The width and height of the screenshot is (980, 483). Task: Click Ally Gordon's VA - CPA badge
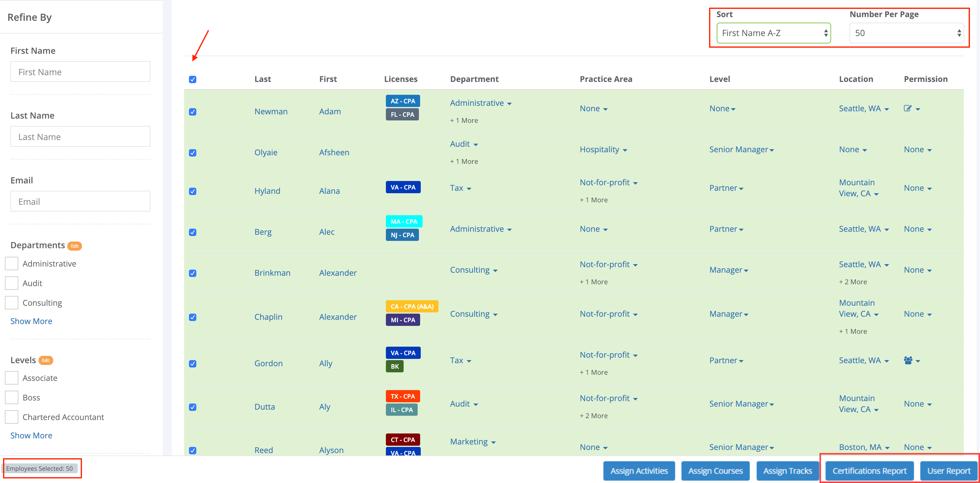(x=403, y=353)
